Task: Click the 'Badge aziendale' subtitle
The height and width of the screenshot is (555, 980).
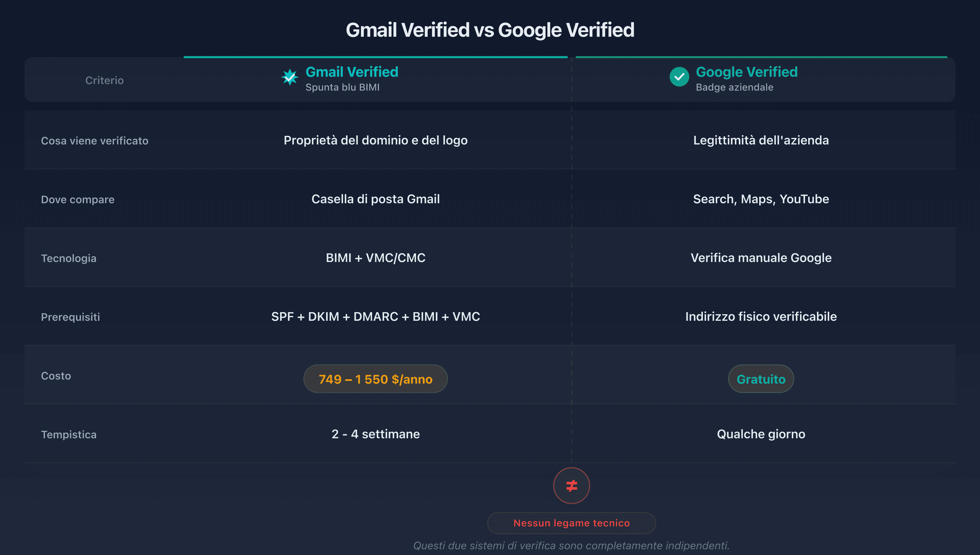Action: coord(734,87)
